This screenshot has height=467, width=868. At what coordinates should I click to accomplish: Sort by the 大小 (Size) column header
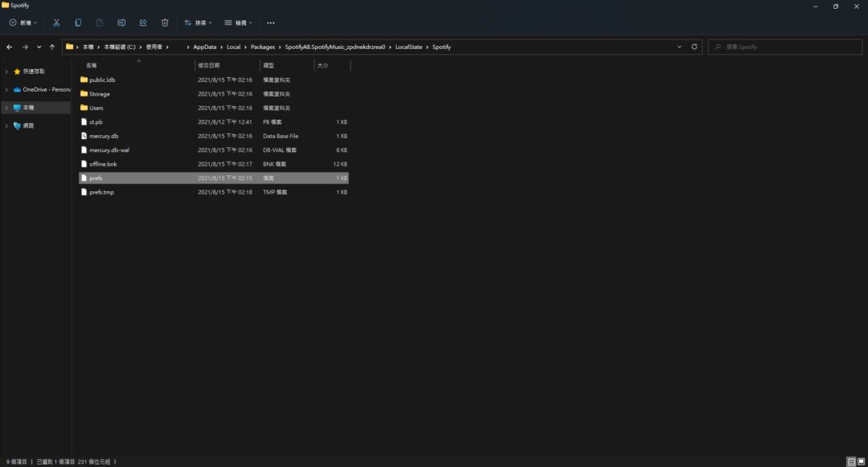(323, 65)
